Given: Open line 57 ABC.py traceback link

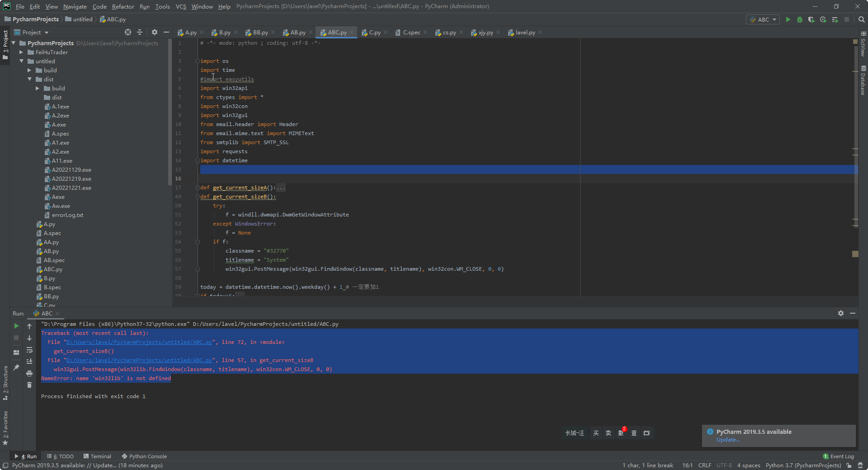Looking at the screenshot, I should (x=139, y=360).
